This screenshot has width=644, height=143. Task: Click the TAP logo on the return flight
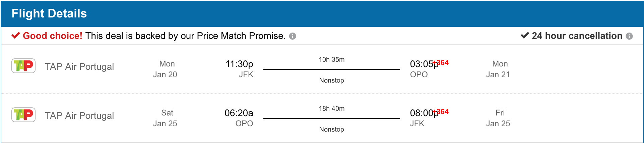(x=23, y=115)
